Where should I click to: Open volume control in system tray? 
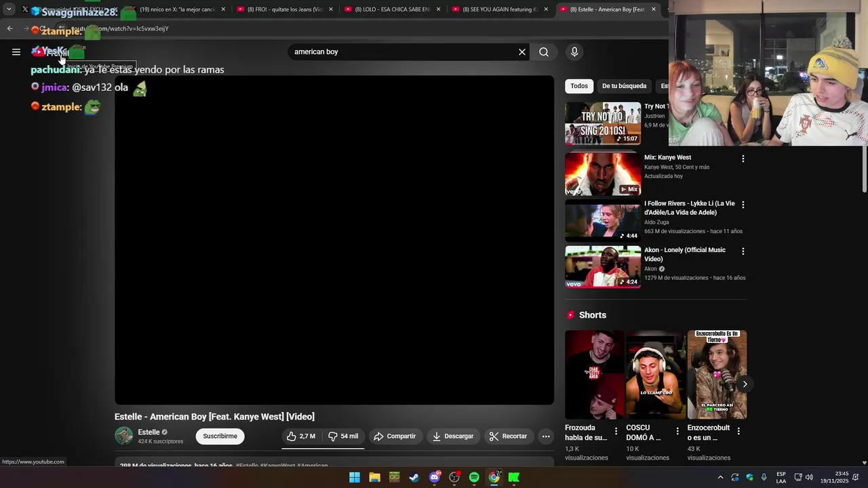point(809,477)
